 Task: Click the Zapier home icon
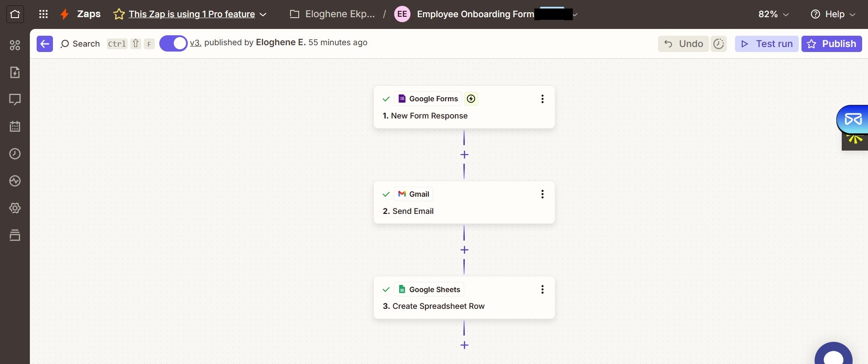(x=15, y=14)
